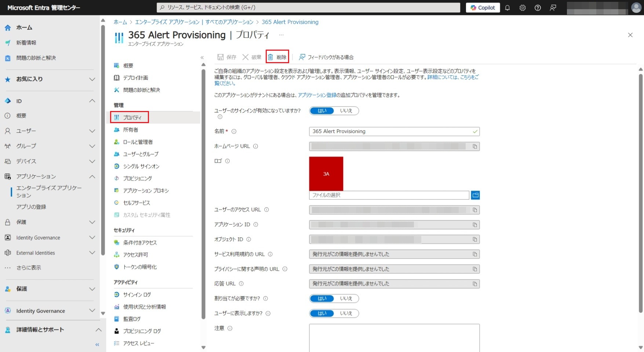The height and width of the screenshot is (352, 644).
Task: Set ユーザーに表示しますか to いいえ
Action: [346, 313]
